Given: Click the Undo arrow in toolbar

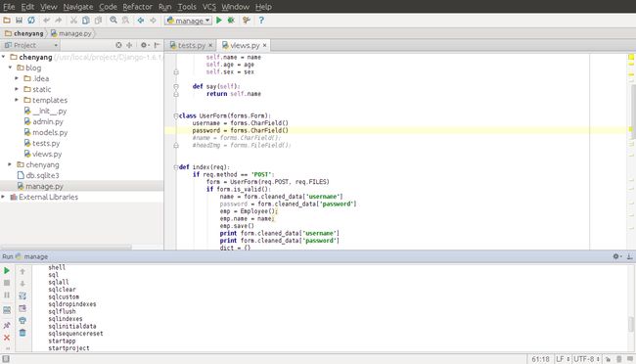Looking at the screenshot, I should click(x=47, y=21).
